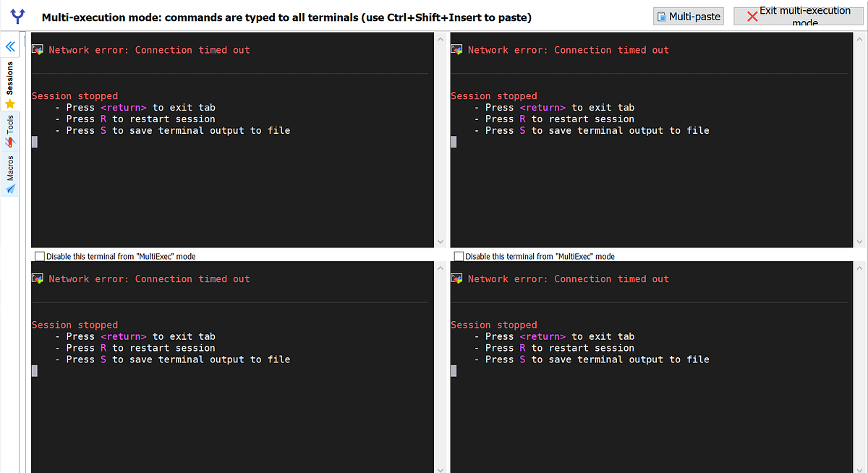The image size is (868, 473).
Task: Click the clipboard icon on the Multi-paste button
Action: click(x=661, y=16)
